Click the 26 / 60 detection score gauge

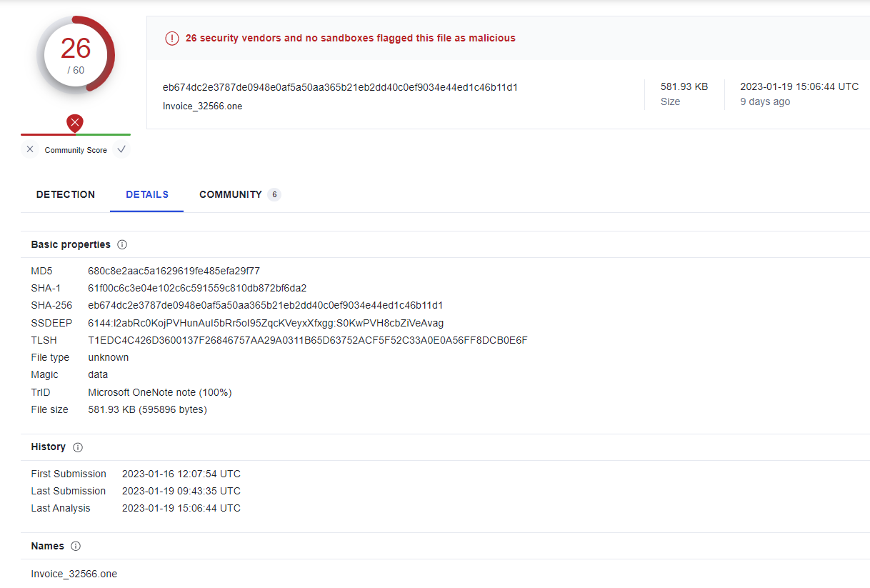tap(76, 54)
